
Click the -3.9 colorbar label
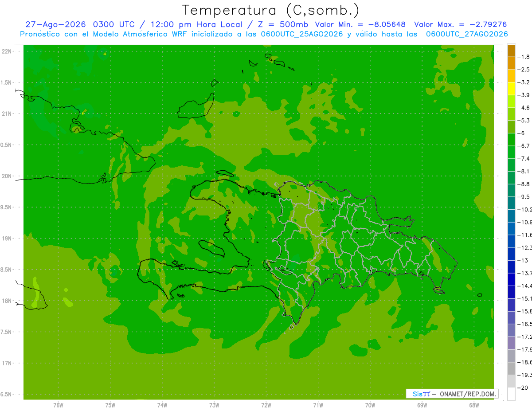524,95
